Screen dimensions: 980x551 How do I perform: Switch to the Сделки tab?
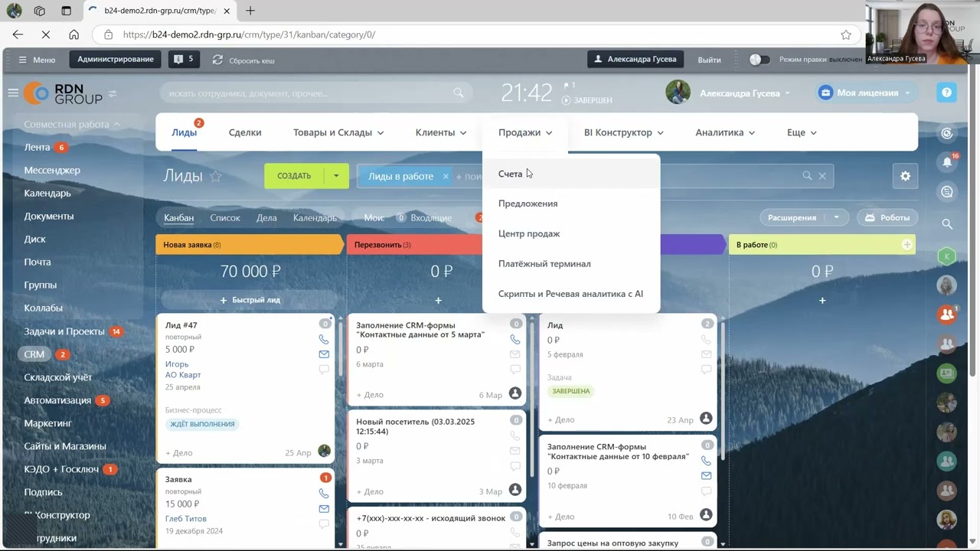pyautogui.click(x=245, y=132)
